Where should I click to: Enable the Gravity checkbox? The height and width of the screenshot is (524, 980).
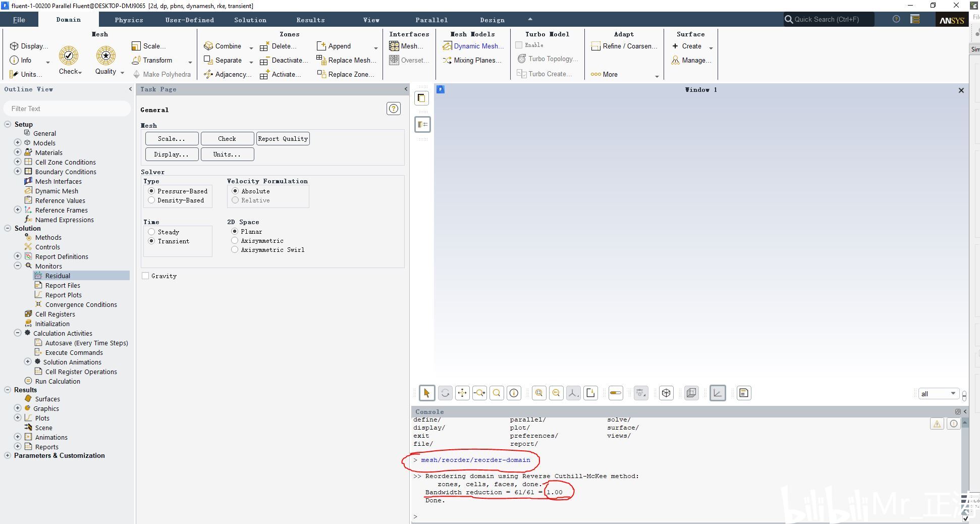145,276
